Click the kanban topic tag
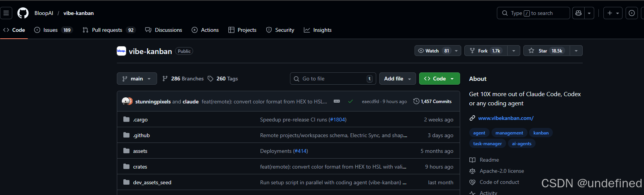This screenshot has height=195, width=644. [x=541, y=133]
